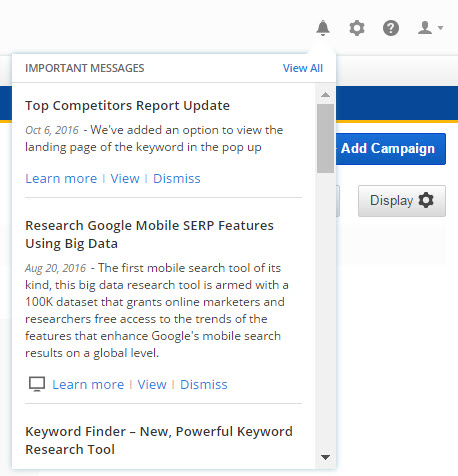Click the Add Campaign button

pyautogui.click(x=390, y=149)
